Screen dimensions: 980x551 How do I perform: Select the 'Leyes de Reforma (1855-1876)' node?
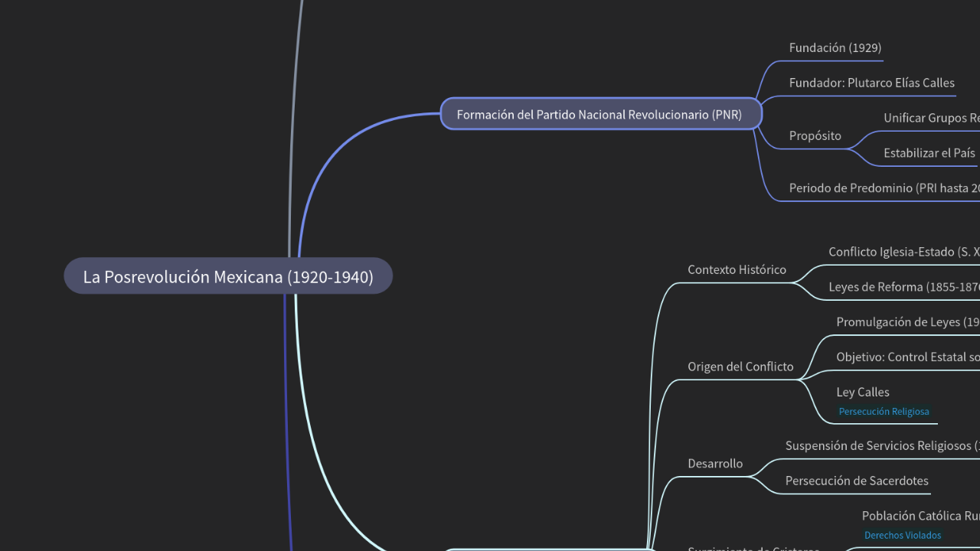coord(903,286)
